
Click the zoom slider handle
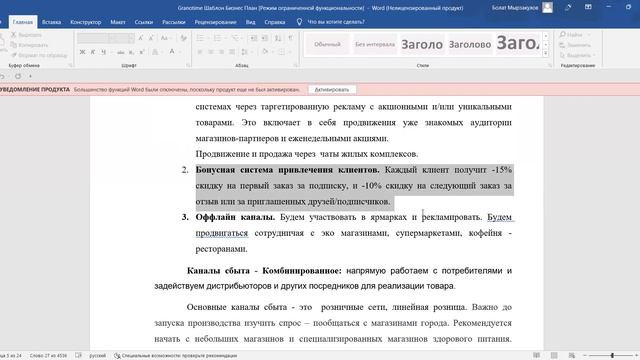(x=612, y=356)
